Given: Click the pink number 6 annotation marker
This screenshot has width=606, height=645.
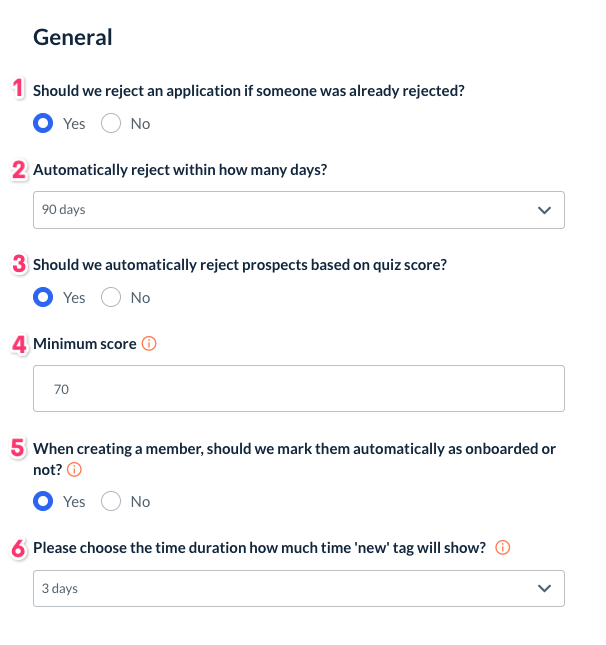Looking at the screenshot, I should click(x=18, y=548).
